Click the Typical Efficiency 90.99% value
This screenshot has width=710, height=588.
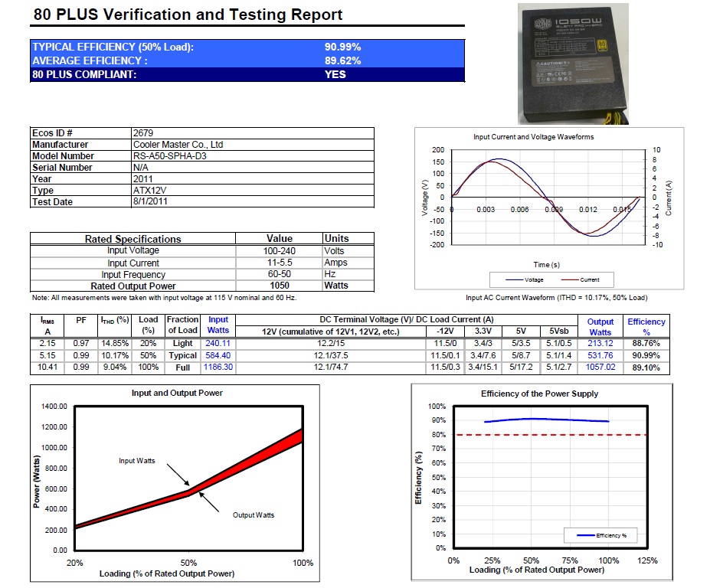coord(342,47)
